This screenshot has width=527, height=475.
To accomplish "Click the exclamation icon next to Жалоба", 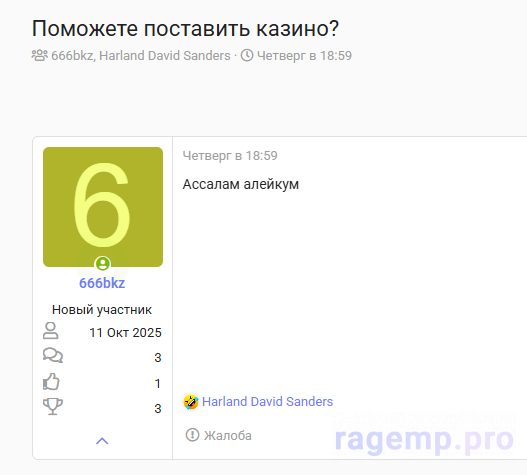I will pos(192,435).
